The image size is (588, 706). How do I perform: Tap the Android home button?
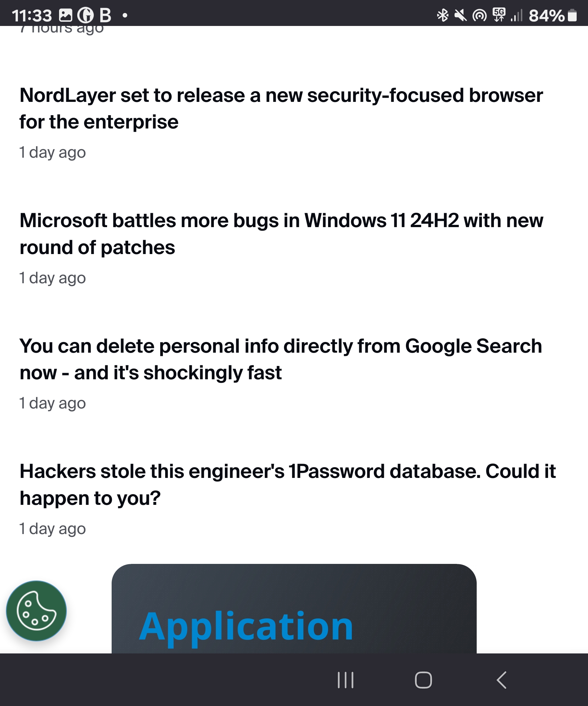tap(423, 680)
